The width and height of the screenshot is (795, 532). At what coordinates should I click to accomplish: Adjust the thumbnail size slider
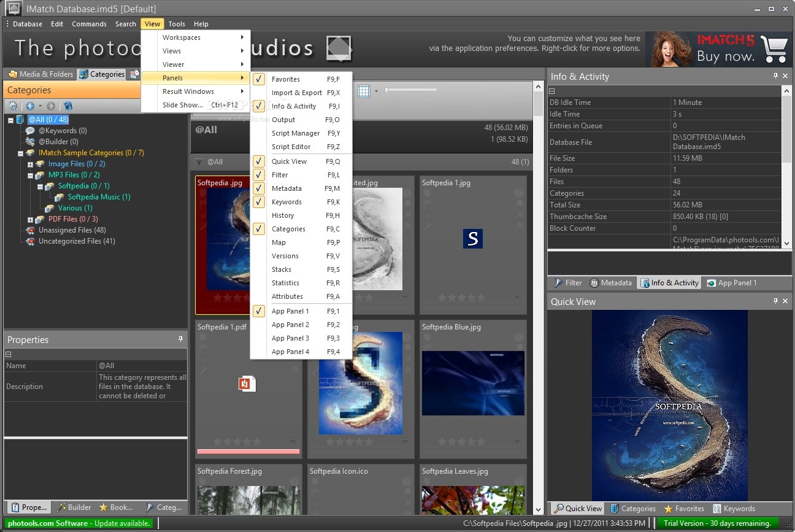pos(411,90)
